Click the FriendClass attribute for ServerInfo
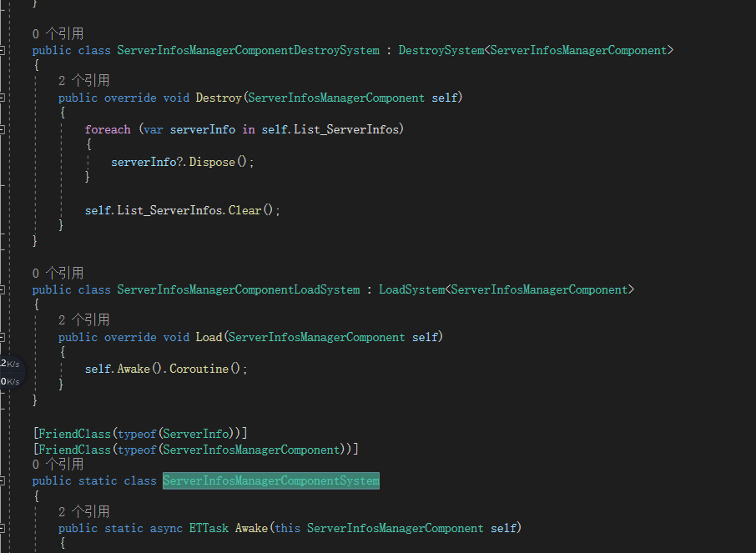The image size is (756, 553). [x=140, y=434]
